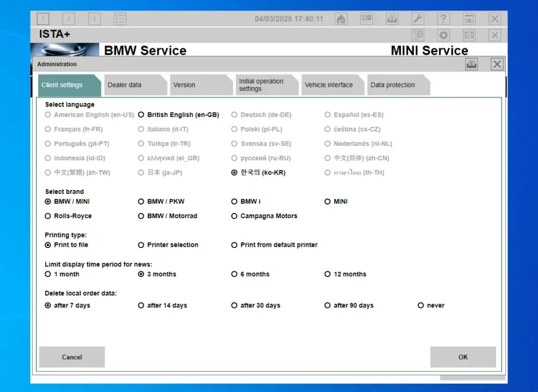The width and height of the screenshot is (538, 392).
Task: Open the operations list icon
Action: pyautogui.click(x=120, y=18)
